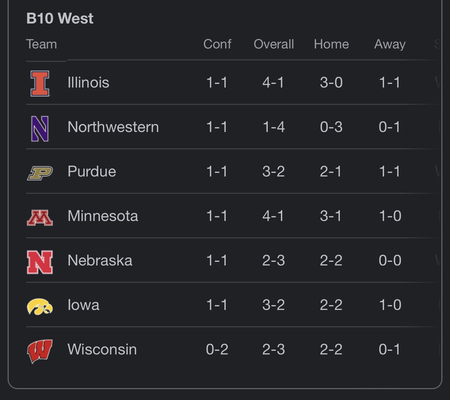Click the Overall column header
The width and height of the screenshot is (450, 400).
pyautogui.click(x=274, y=44)
